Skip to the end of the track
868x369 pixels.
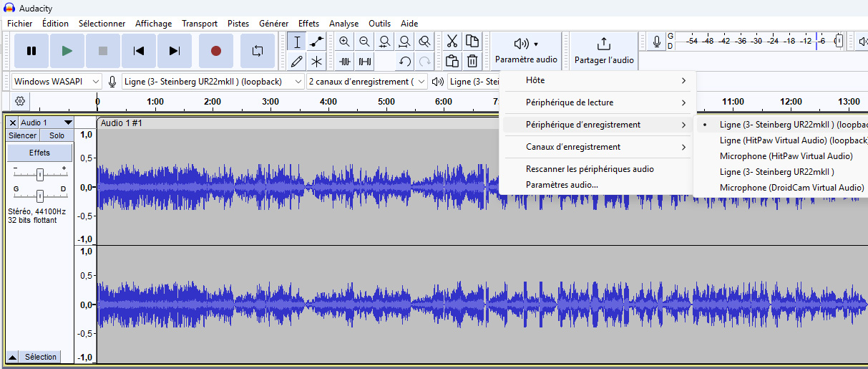175,51
